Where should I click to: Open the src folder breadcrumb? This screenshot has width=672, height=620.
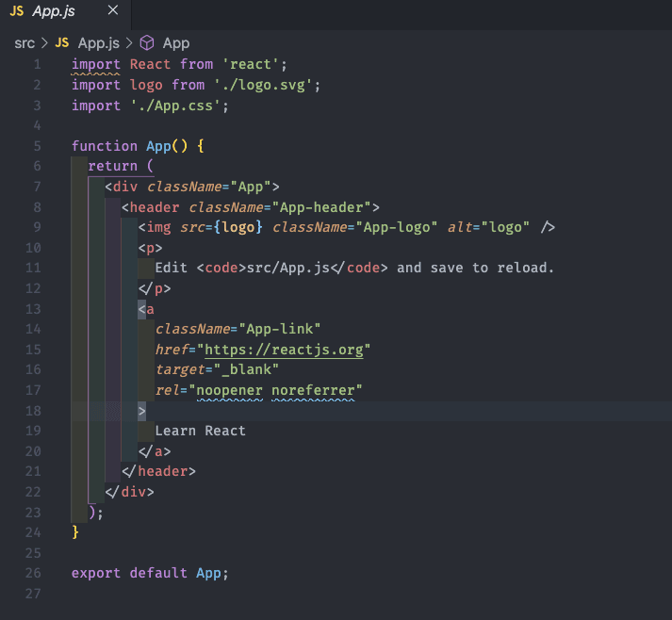pos(25,42)
